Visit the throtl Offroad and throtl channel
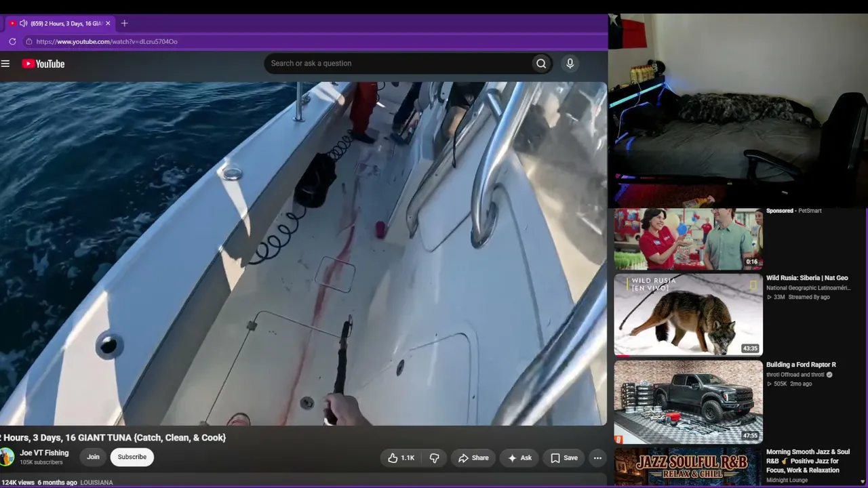This screenshot has width=868, height=488. point(795,375)
